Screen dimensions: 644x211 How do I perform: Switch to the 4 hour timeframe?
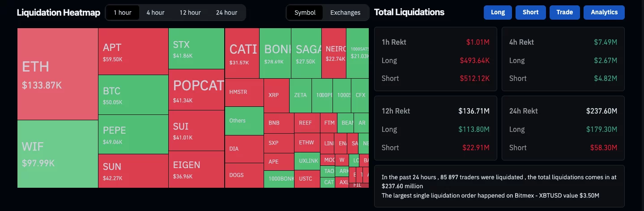pyautogui.click(x=155, y=13)
